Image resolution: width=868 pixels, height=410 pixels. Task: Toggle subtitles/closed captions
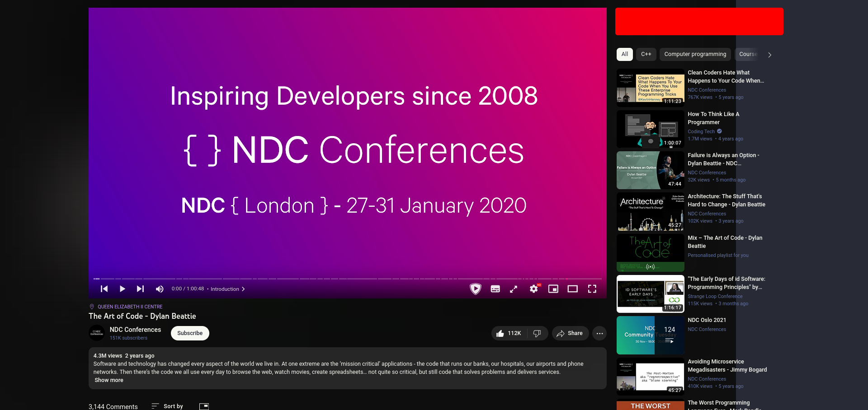(x=495, y=289)
